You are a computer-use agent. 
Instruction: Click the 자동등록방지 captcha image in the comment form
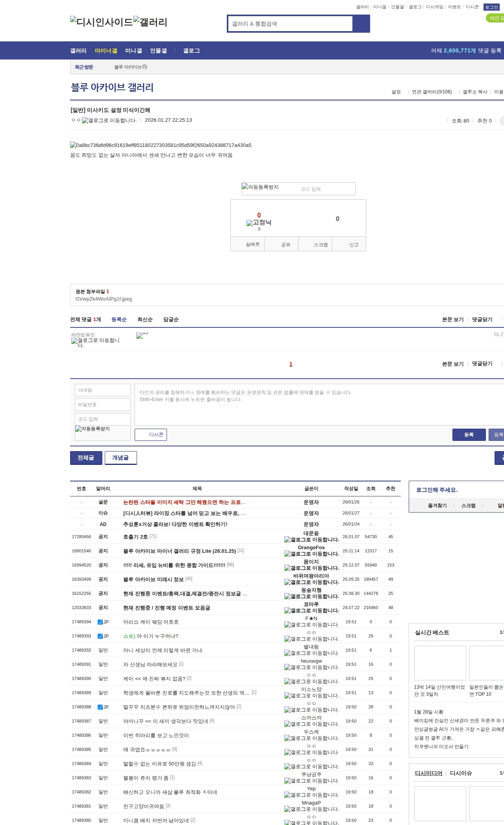pos(93,429)
